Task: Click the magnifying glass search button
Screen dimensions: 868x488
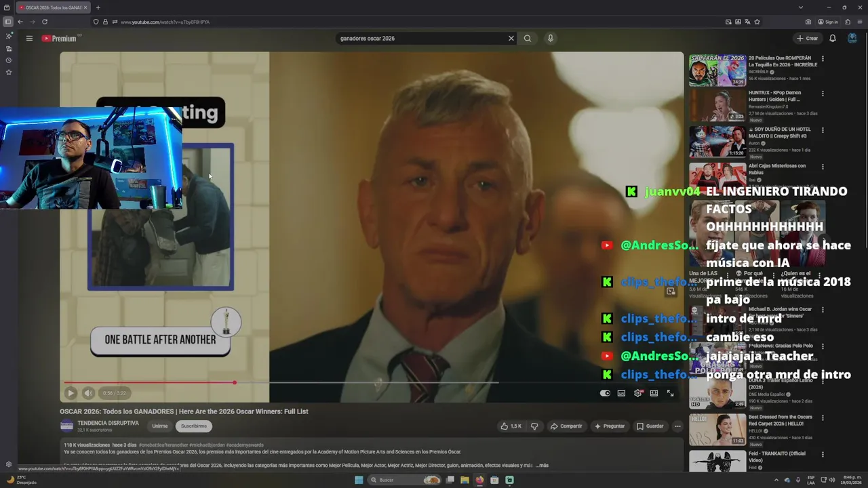Action: tap(528, 39)
